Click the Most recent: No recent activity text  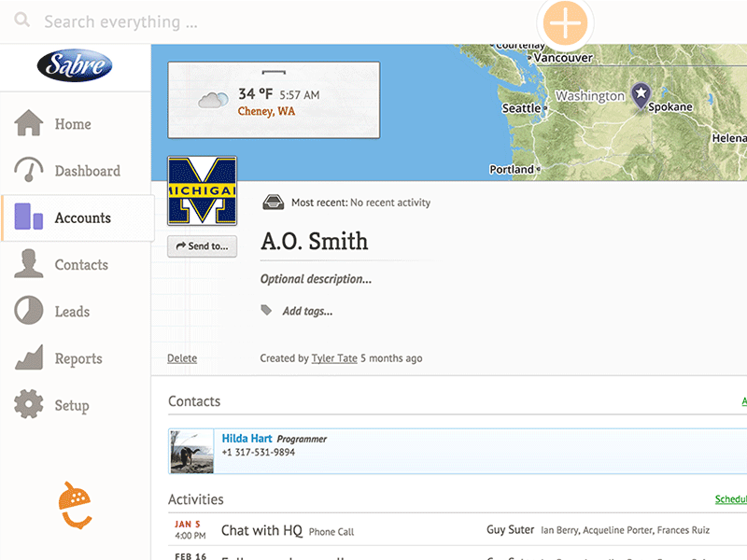point(360,203)
